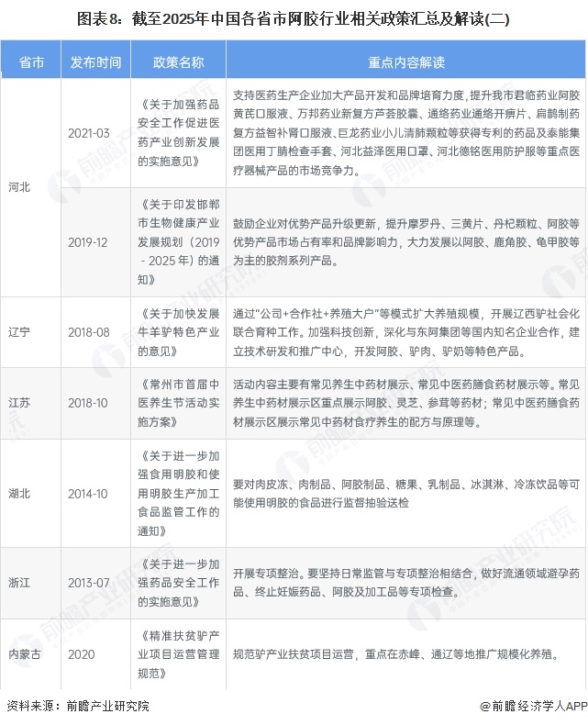Viewport: 588px width, 725px height.
Task: Click policy 关于加快发展牛羊驴特色产业的意见
Action: coord(179,332)
